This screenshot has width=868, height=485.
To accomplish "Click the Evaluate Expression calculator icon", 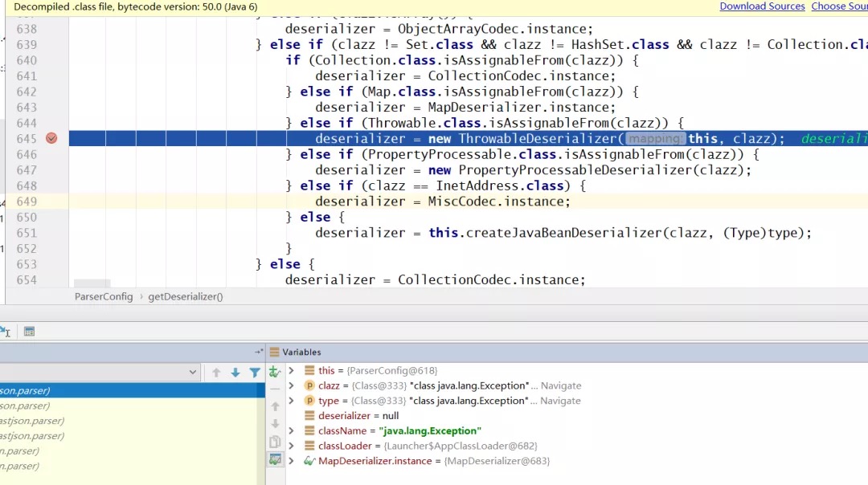I will [x=29, y=331].
